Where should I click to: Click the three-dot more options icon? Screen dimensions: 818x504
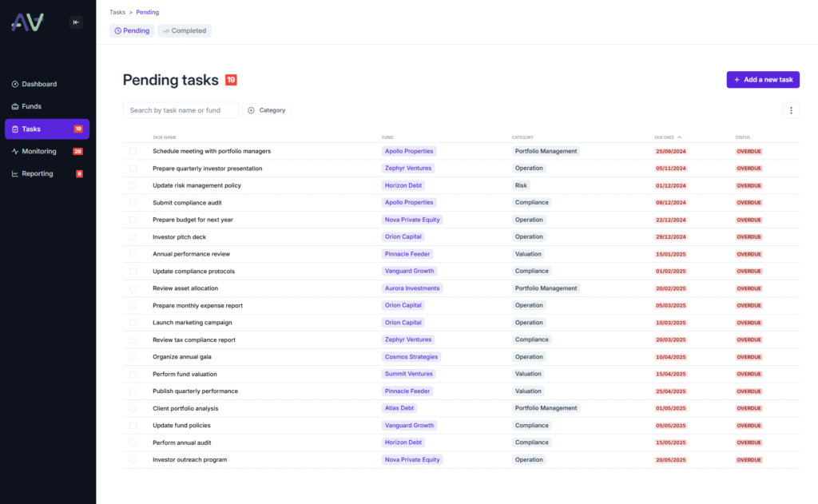click(791, 110)
